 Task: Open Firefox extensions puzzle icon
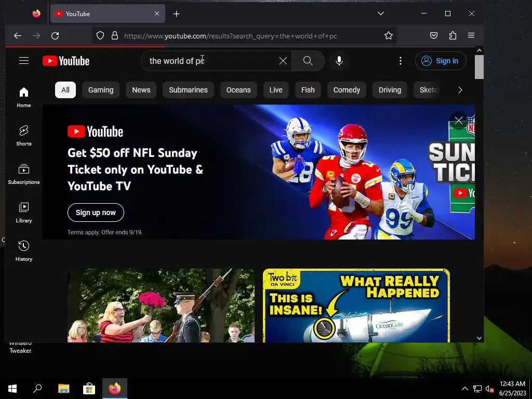(453, 36)
